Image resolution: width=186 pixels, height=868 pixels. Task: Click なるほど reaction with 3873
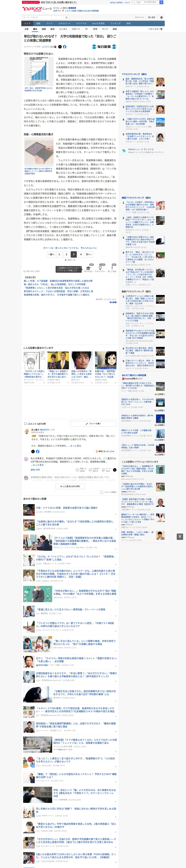click(94, 470)
